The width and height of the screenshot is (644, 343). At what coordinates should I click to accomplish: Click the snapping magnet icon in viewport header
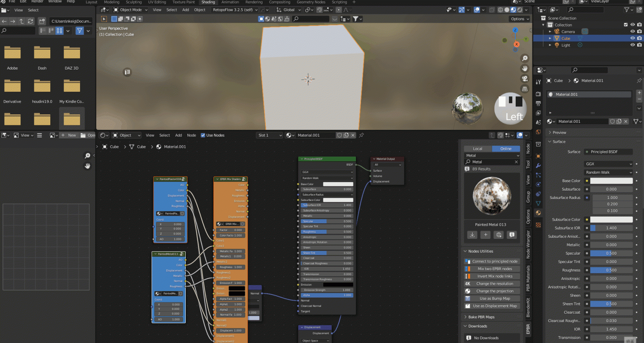pos(319,10)
